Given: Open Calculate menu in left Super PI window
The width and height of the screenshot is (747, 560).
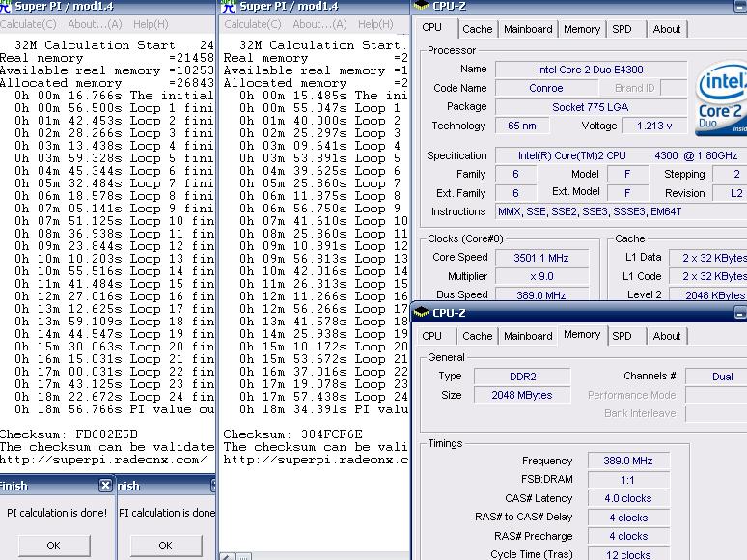Looking at the screenshot, I should 28,24.
